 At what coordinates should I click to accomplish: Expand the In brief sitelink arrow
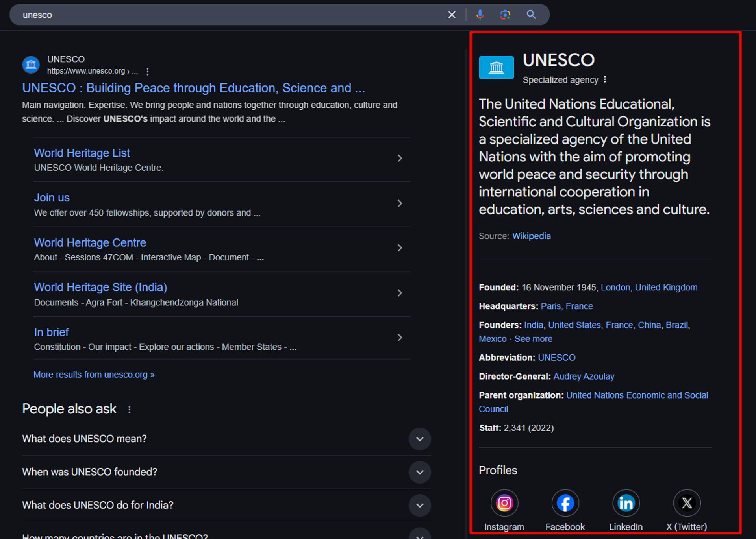pos(400,338)
